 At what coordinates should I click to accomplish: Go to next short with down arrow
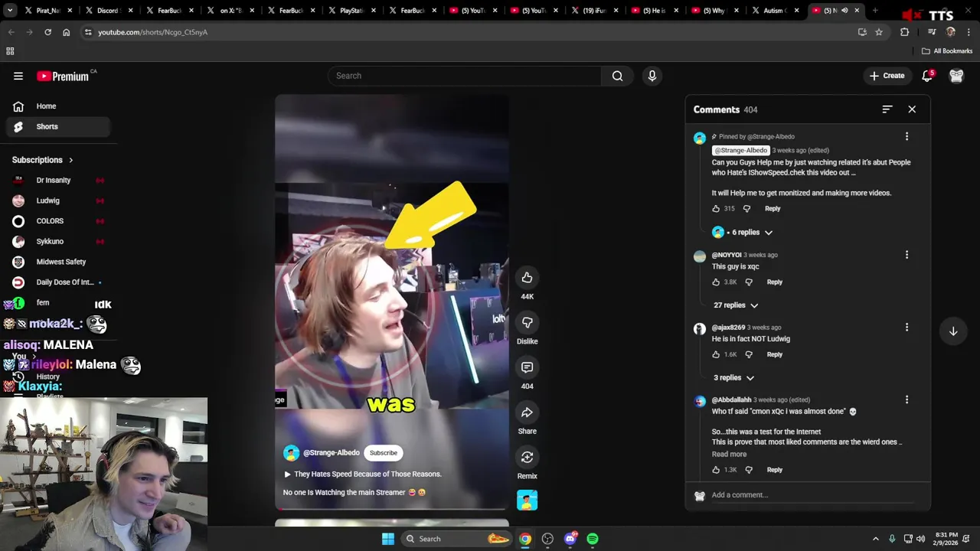click(x=953, y=331)
